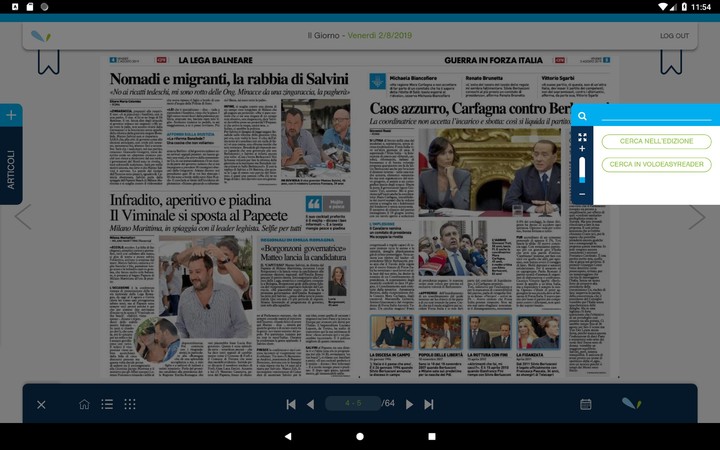Step back one page in bottom bar
Image resolution: width=720 pixels, height=450 pixels.
click(311, 404)
